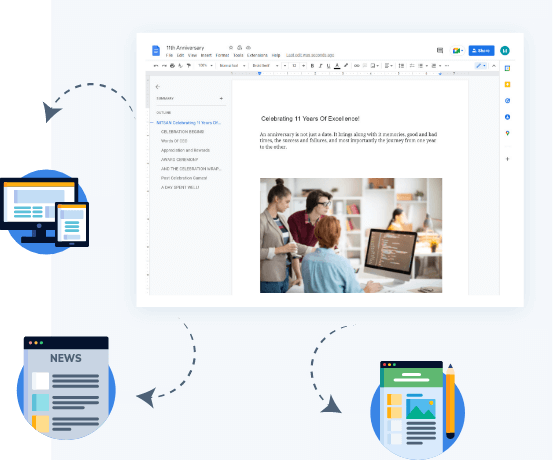Open the Help menu
This screenshot has width=554, height=460.
coord(276,55)
